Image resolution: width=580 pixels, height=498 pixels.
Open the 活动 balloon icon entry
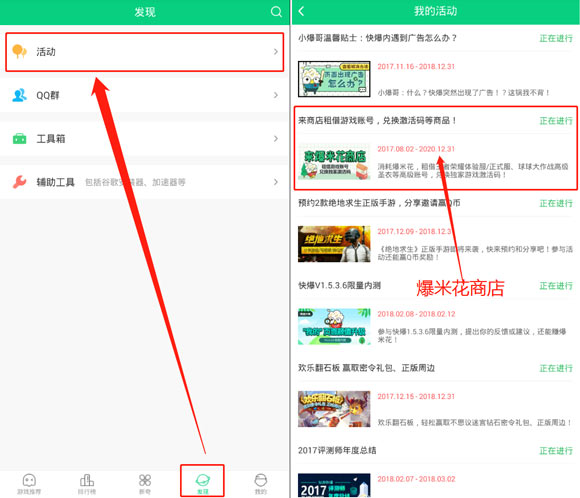pyautogui.click(x=19, y=51)
